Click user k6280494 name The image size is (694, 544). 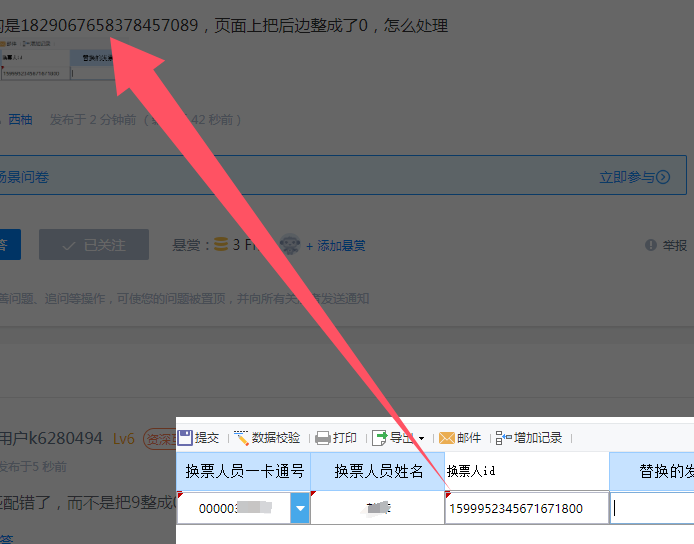point(51,438)
